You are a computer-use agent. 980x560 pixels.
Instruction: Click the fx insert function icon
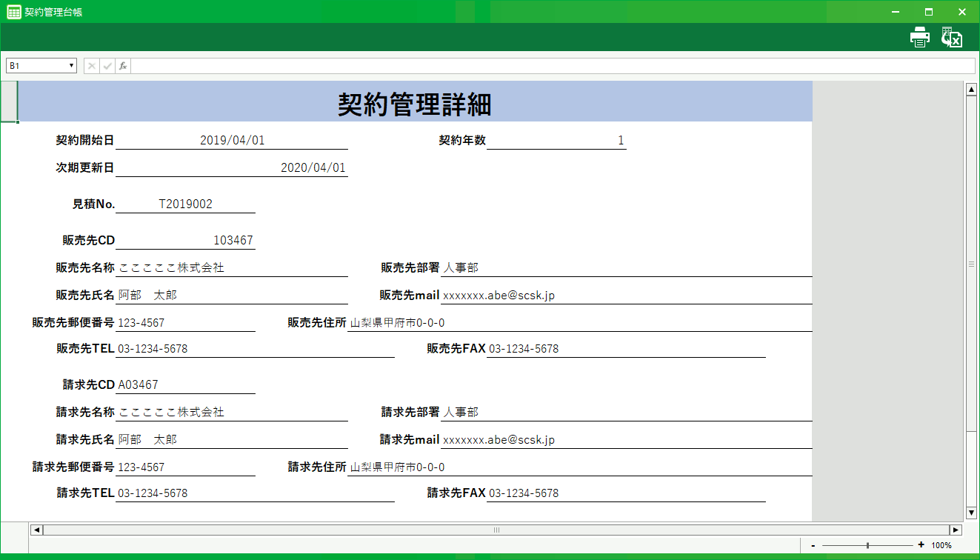pos(123,66)
